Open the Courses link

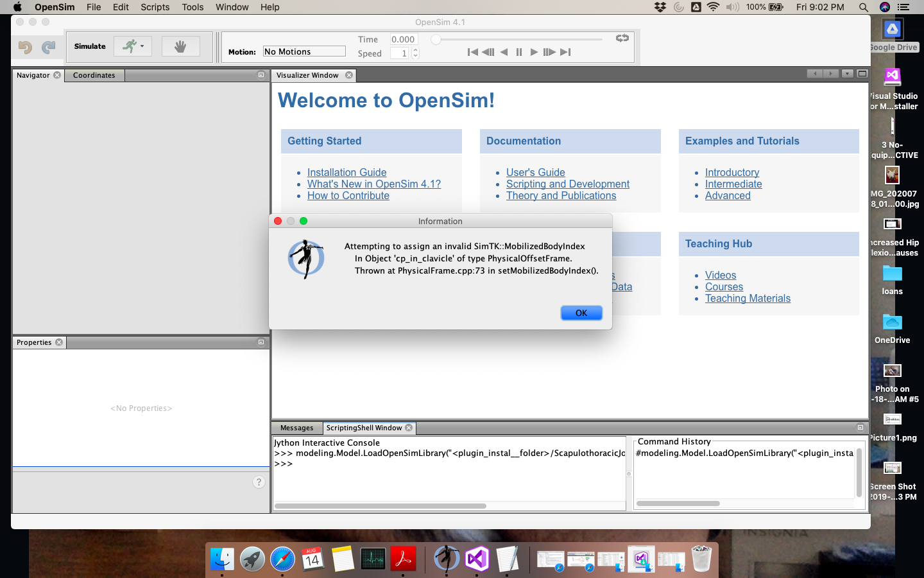click(724, 286)
